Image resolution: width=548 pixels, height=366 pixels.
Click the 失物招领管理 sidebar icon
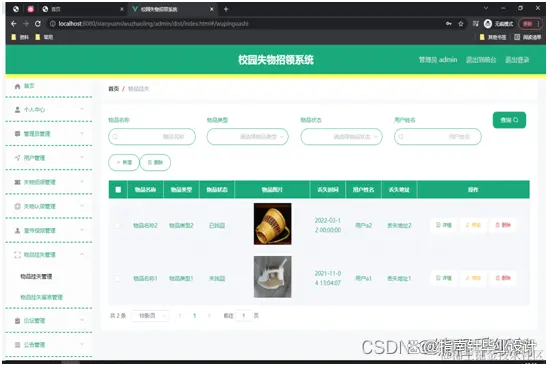point(17,182)
